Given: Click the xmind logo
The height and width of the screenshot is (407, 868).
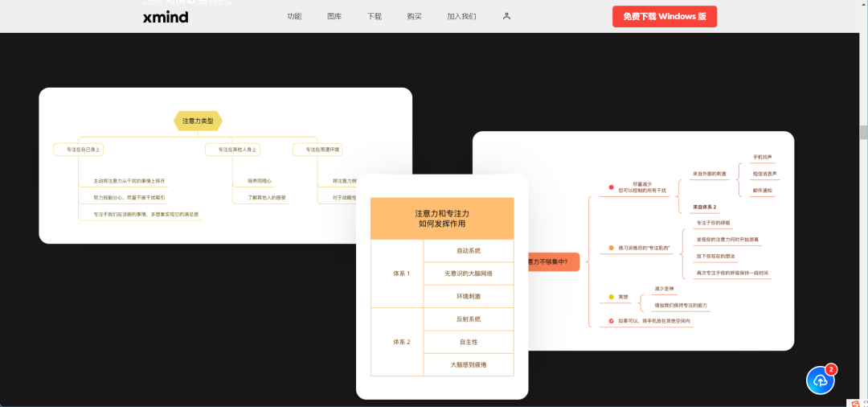Looking at the screenshot, I should [x=166, y=17].
